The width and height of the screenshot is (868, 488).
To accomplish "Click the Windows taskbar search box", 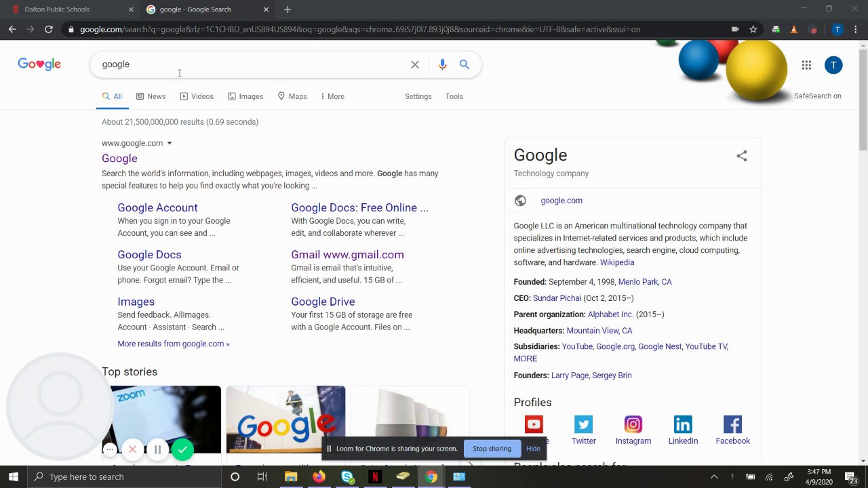I will click(x=125, y=476).
